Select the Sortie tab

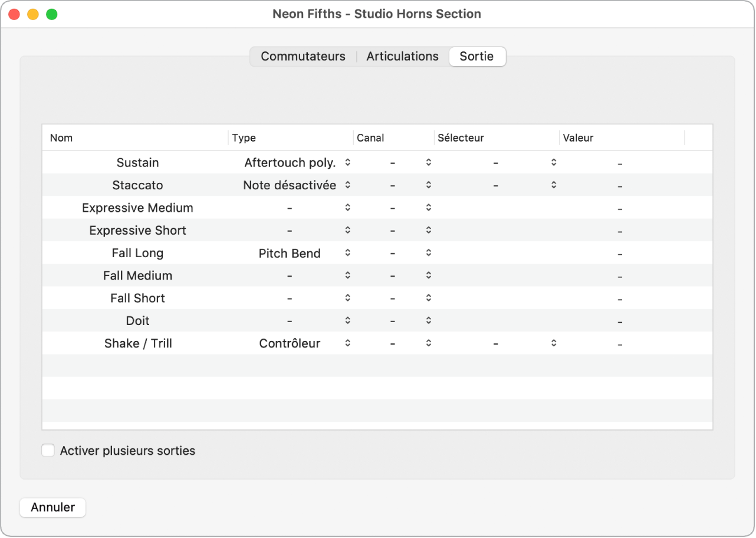476,57
